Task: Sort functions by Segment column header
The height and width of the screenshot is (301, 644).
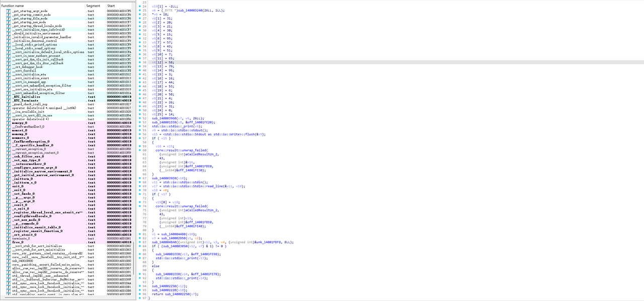Action: click(x=93, y=6)
